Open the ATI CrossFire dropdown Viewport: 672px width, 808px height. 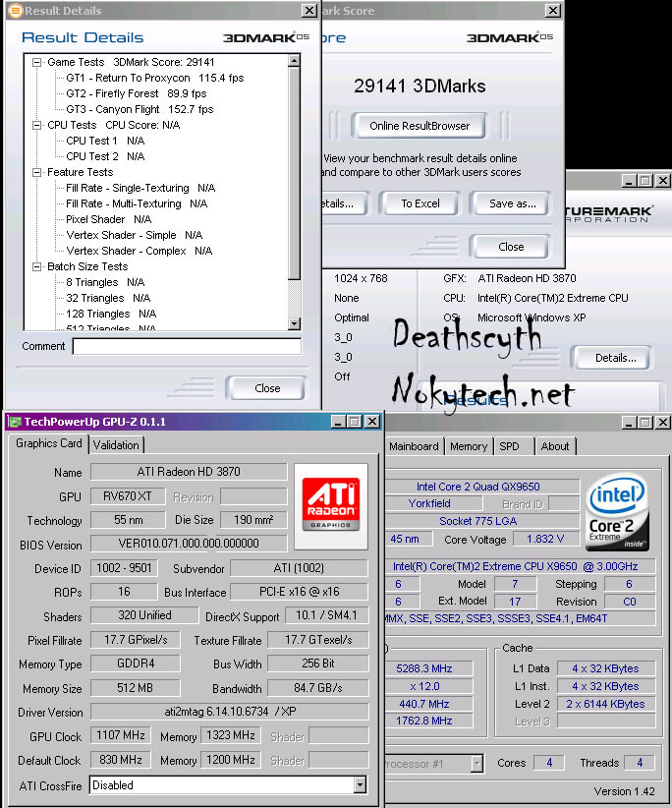(360, 785)
